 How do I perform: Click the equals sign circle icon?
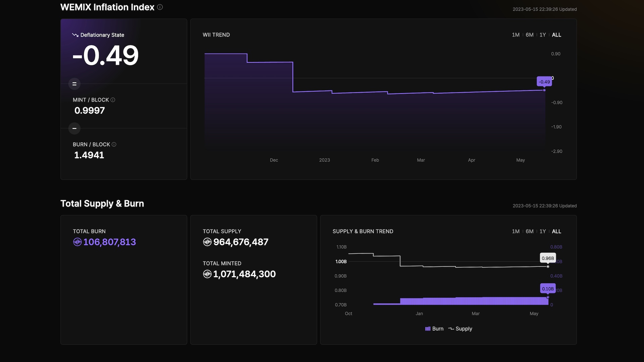click(74, 84)
